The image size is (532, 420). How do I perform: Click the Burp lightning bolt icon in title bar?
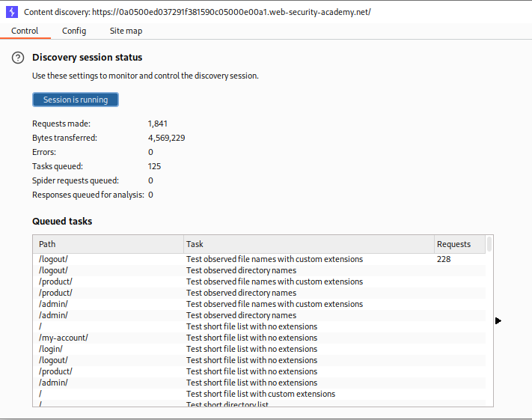coord(11,12)
